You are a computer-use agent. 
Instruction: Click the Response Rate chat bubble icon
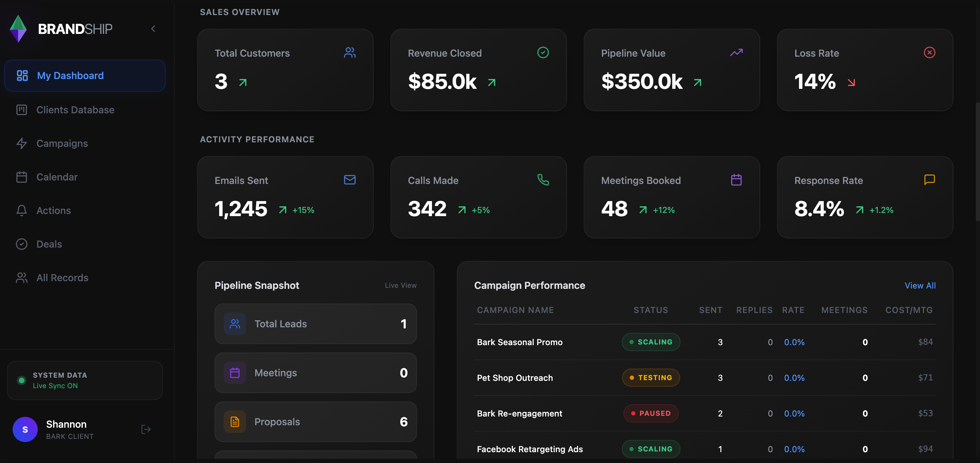pos(929,180)
